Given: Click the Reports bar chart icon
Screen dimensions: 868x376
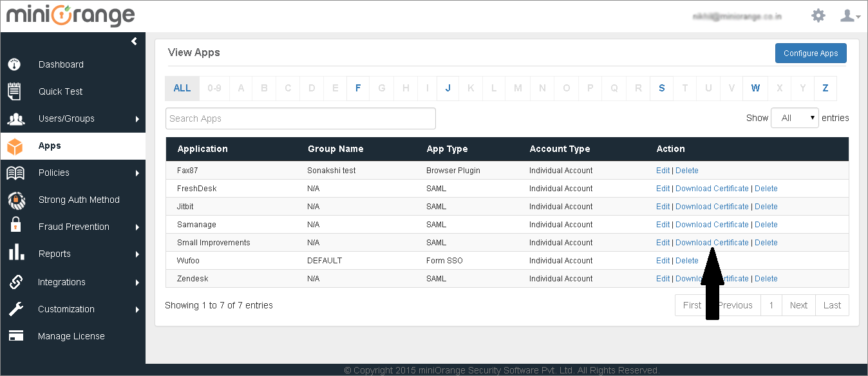Looking at the screenshot, I should click(x=16, y=252).
